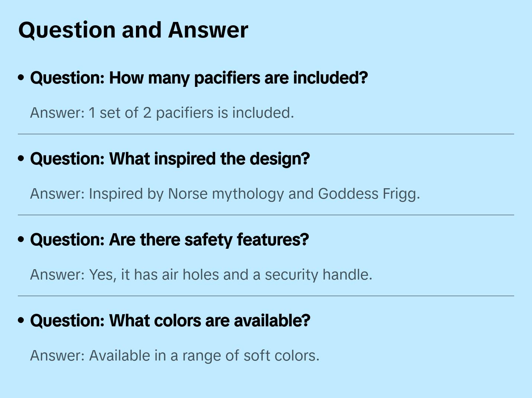The image size is (532, 398).
Task: Click the 'range of soft colors' answer
Action: point(175,356)
